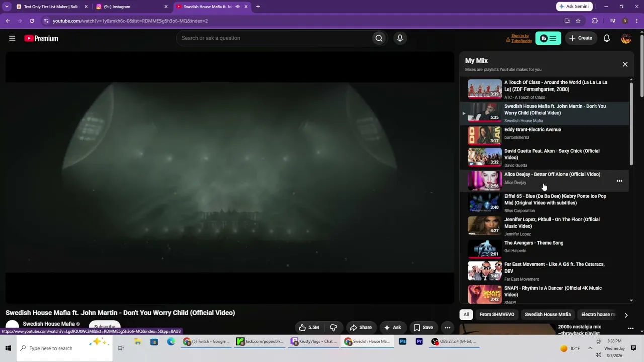Viewport: 644px width, 362px height.
Task: Go to YouTube Premium home logo
Action: point(41,38)
